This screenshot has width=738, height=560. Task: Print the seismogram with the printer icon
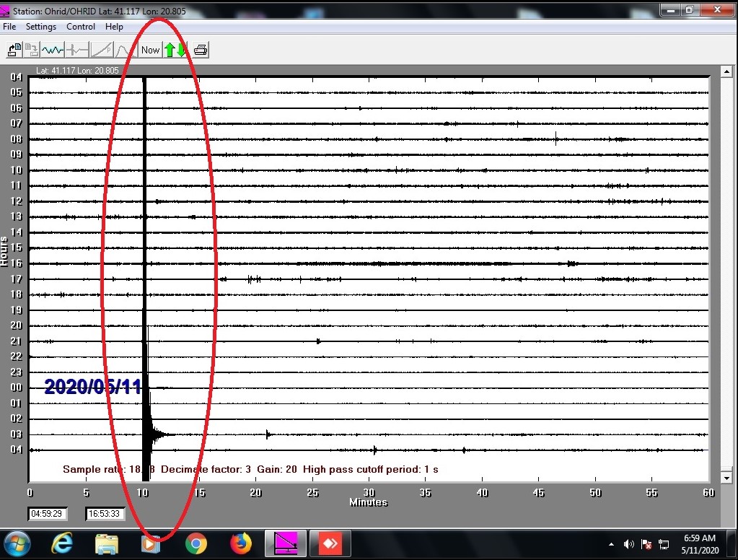coord(201,50)
